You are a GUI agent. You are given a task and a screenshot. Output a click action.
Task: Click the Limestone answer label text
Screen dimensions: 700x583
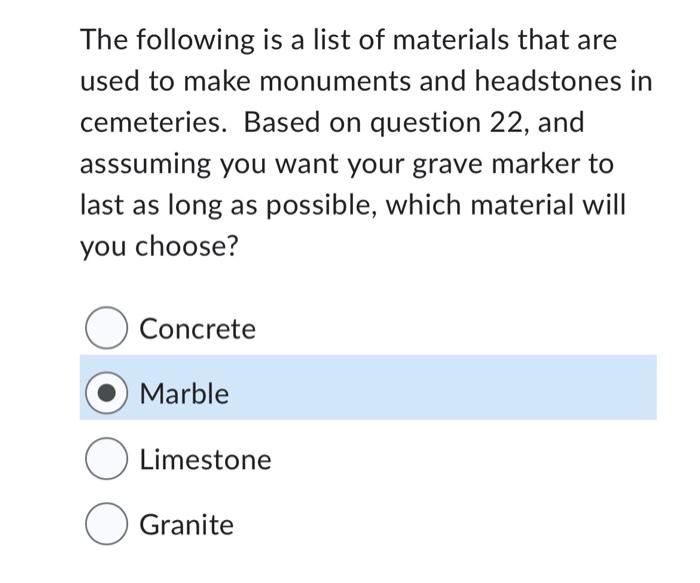click(205, 460)
